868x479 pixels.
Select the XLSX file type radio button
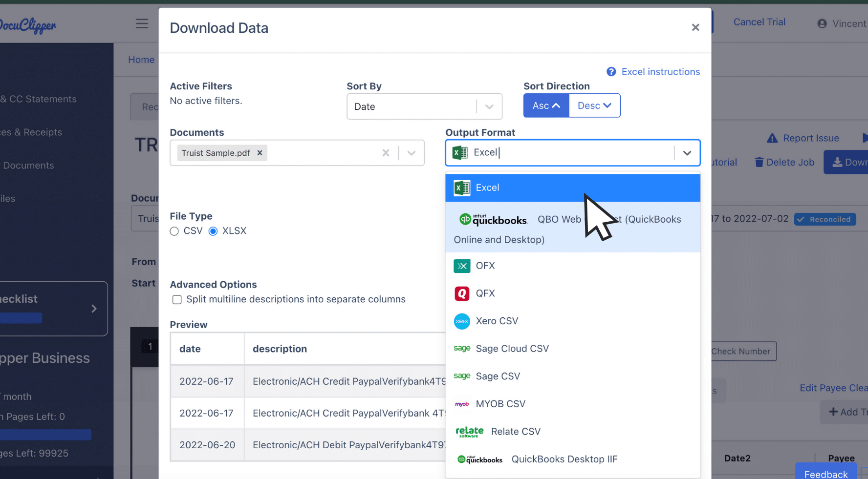click(213, 231)
